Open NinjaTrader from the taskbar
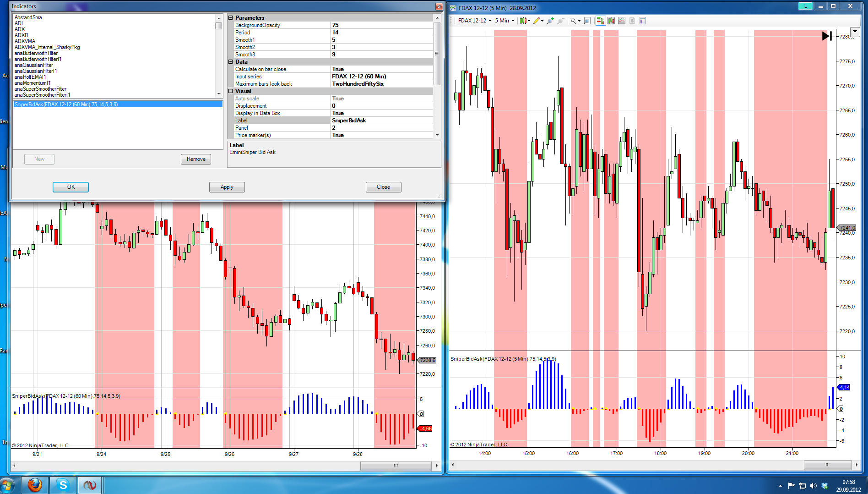 pos(90,485)
